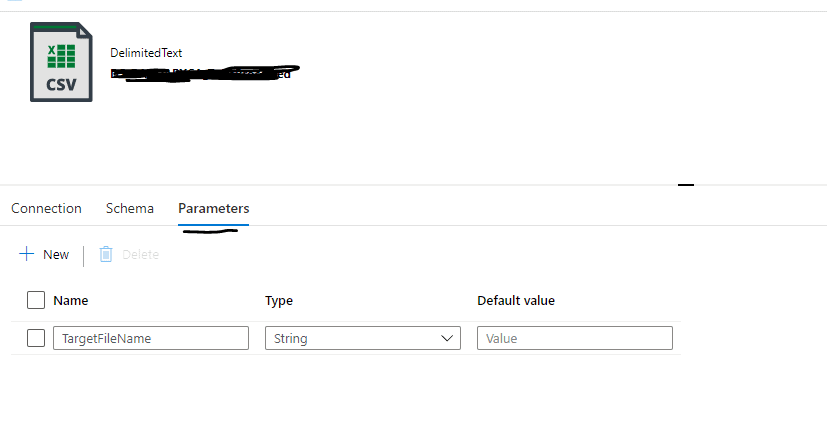Screen dimensions: 827x423
Task: Open the Schema tab
Action: (x=130, y=208)
